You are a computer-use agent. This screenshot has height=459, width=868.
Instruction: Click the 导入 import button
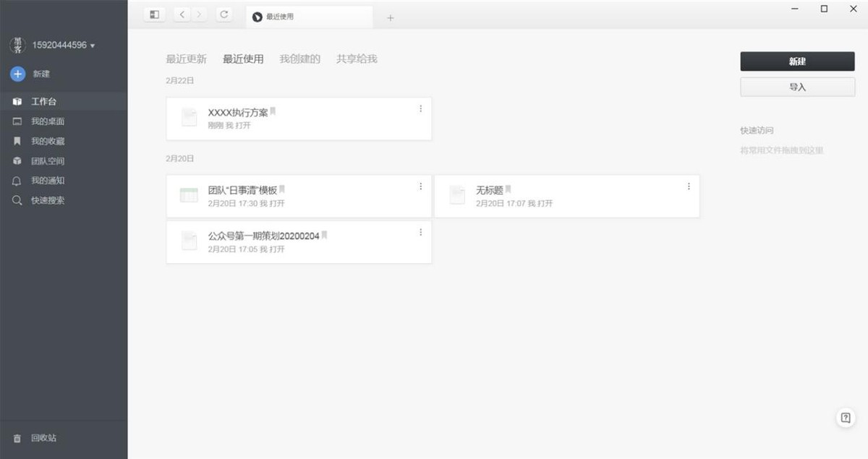(x=797, y=87)
